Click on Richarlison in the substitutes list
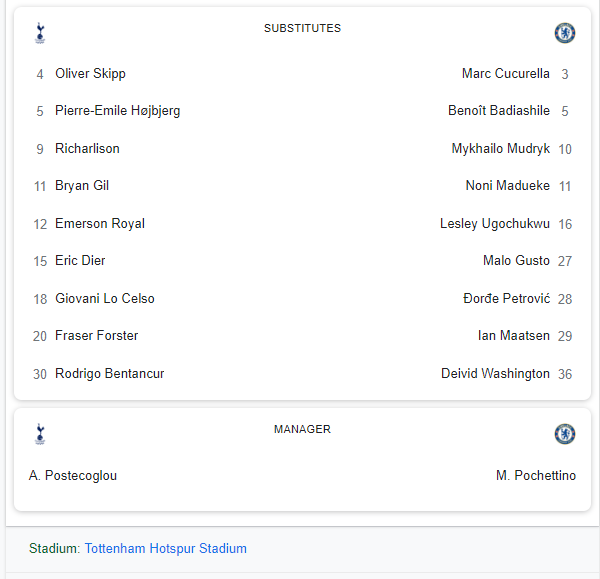Image resolution: width=600 pixels, height=579 pixels. (87, 148)
